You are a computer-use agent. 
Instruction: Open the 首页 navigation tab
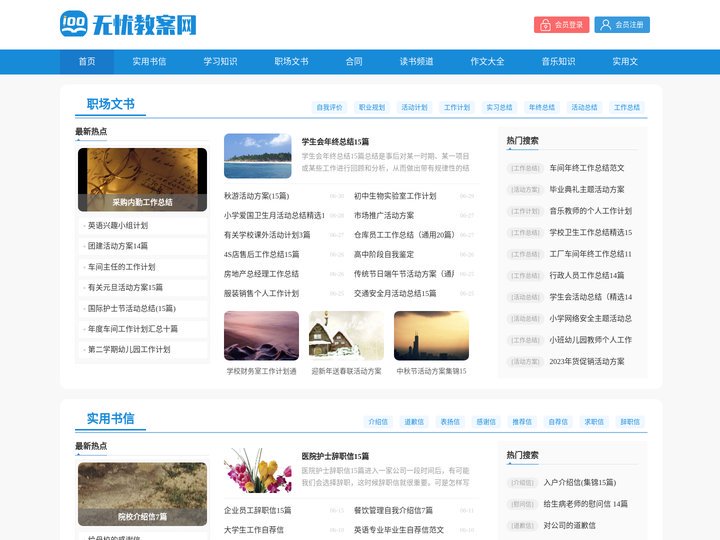click(87, 62)
